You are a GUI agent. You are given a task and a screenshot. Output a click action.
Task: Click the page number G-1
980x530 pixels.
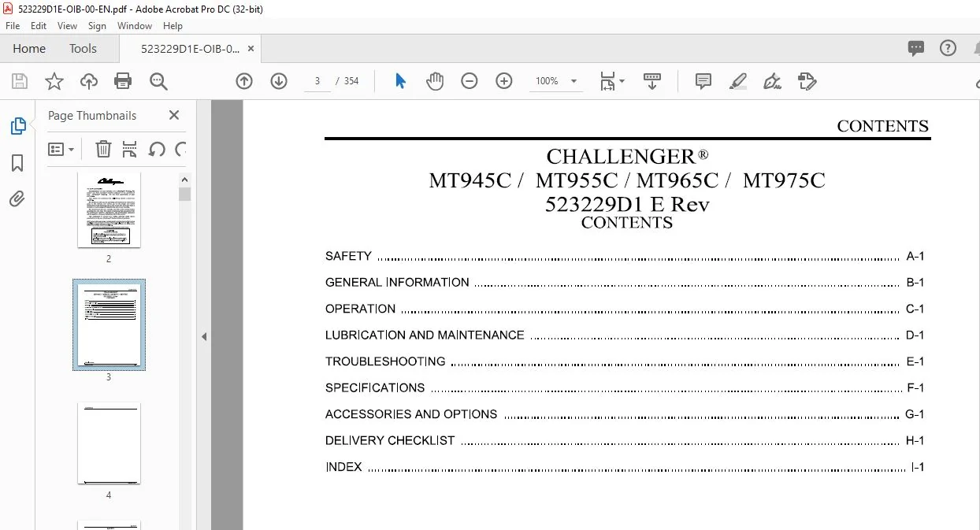915,414
